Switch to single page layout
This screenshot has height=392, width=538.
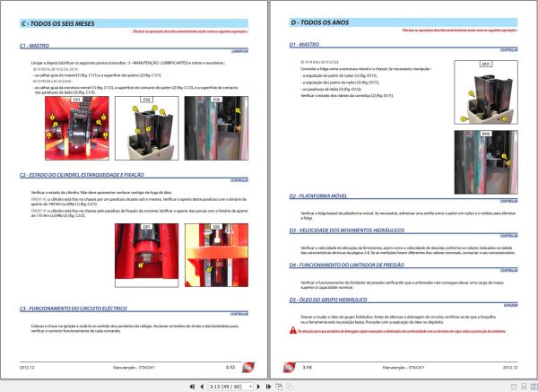(514, 387)
